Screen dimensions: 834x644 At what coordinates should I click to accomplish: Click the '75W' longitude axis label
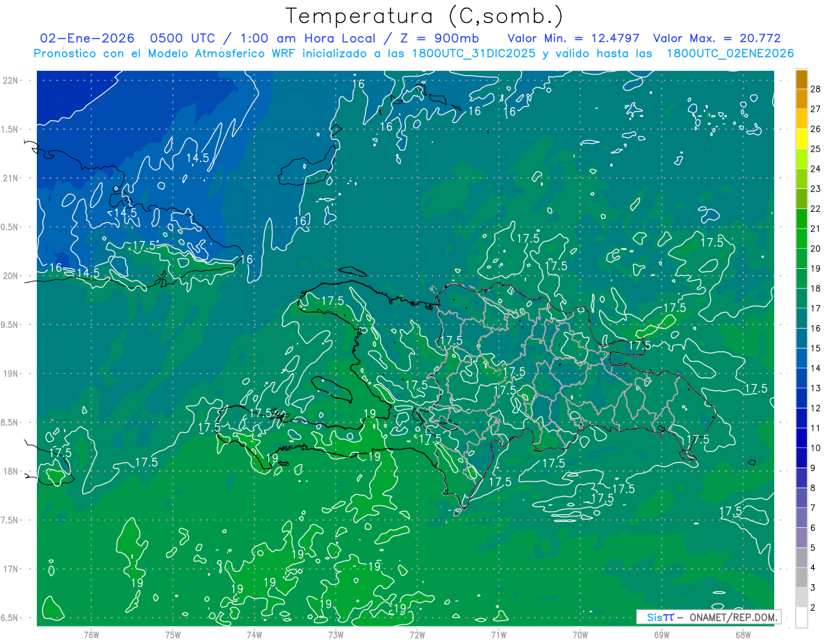tap(173, 634)
